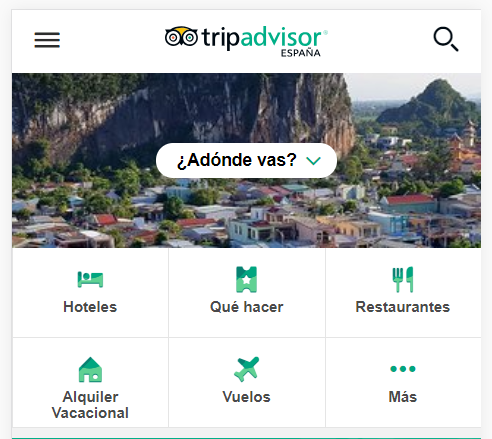492x439 pixels.
Task: Go to Restaurantes
Action: tap(403, 307)
